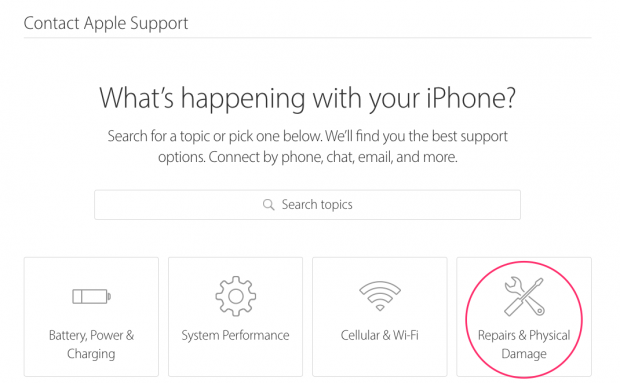Click the "Repairs & Physical Damage" label text
This screenshot has height=383, width=620.
[x=524, y=344]
